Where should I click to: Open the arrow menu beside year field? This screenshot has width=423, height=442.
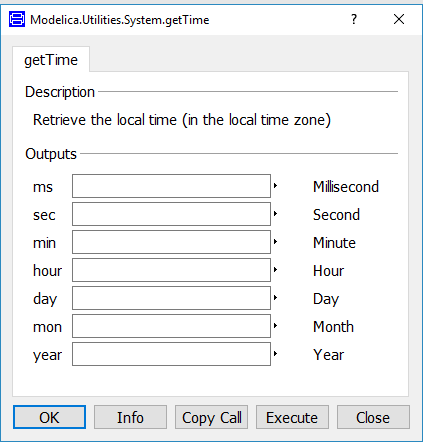[x=275, y=354]
